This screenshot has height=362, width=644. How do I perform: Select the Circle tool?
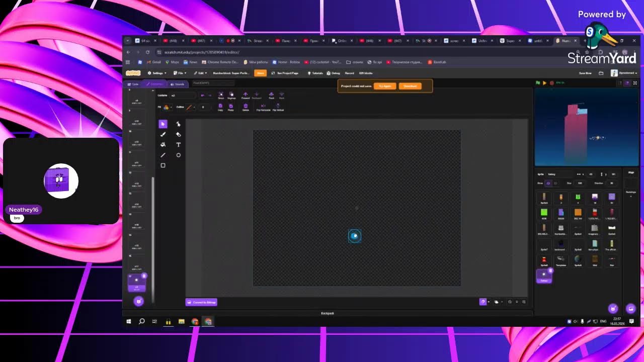(x=178, y=155)
